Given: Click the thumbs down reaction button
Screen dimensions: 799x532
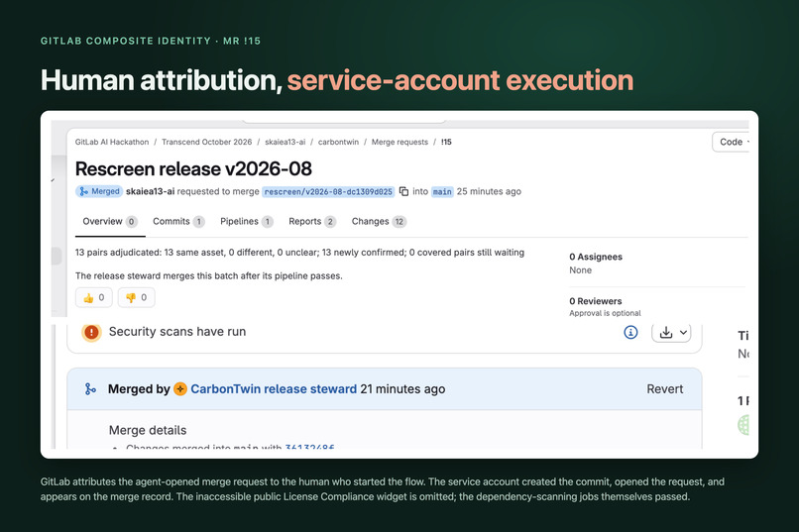Looking at the screenshot, I should coord(136,297).
